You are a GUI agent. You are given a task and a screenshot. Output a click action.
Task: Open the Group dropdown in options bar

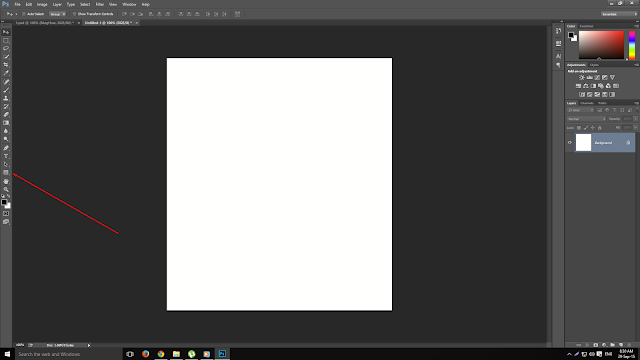[x=57, y=14]
